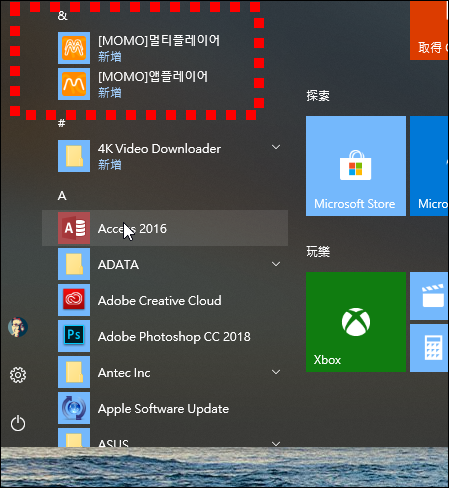Expand the 4K Video Downloader folder chevron
This screenshot has width=449, height=488.
coord(276,147)
